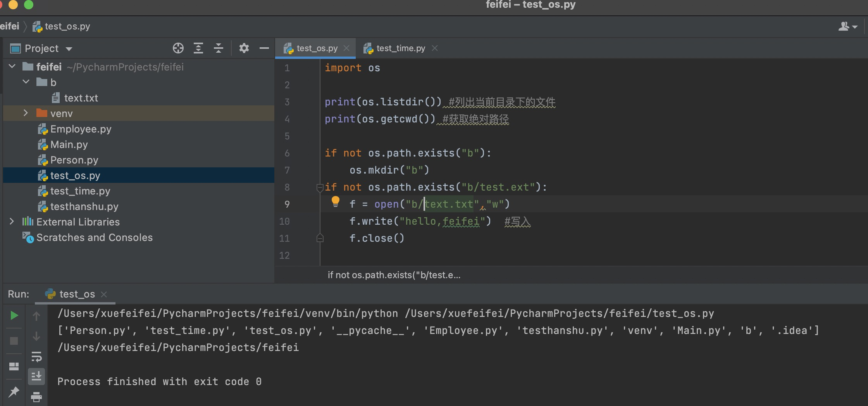Click os.mkdir("b") on line 7
Image resolution: width=868 pixels, height=406 pixels.
(x=389, y=170)
